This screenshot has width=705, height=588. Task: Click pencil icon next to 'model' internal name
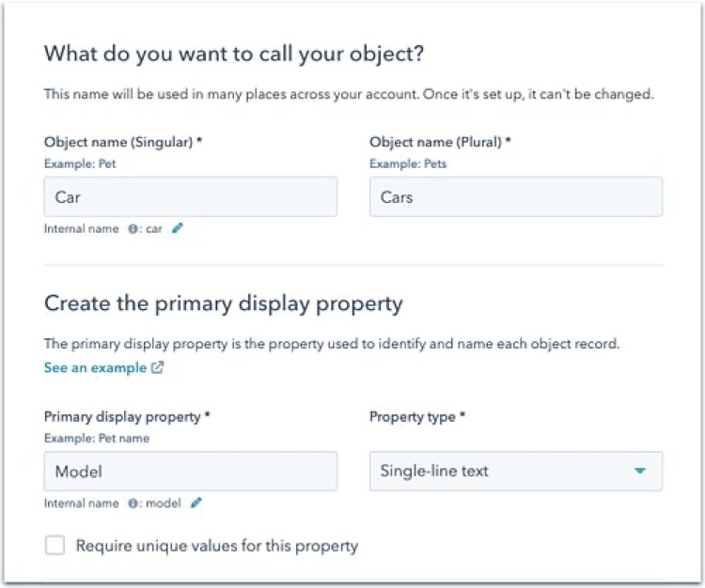coord(196,503)
